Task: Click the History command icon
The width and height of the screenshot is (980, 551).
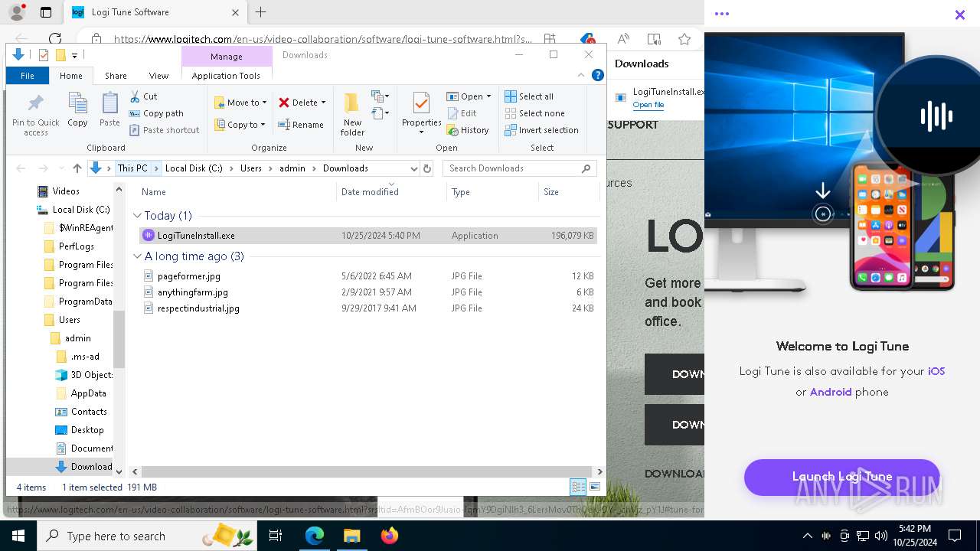Action: click(468, 130)
